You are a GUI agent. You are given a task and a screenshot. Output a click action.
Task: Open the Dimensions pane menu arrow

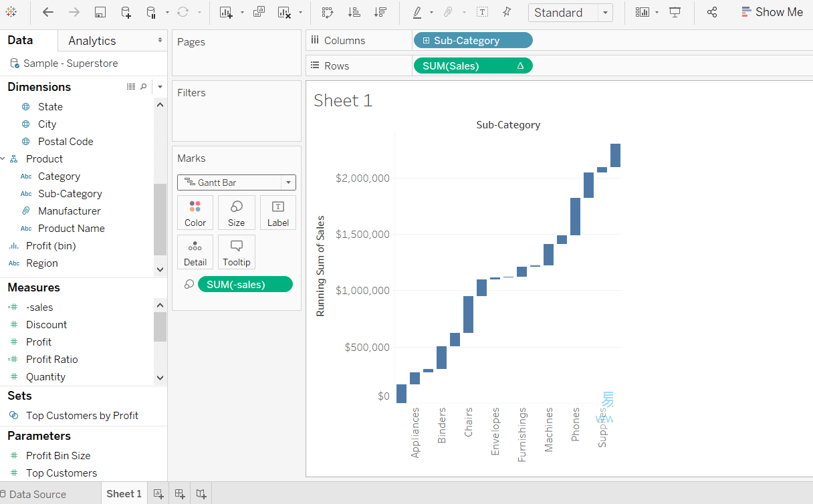(x=160, y=87)
